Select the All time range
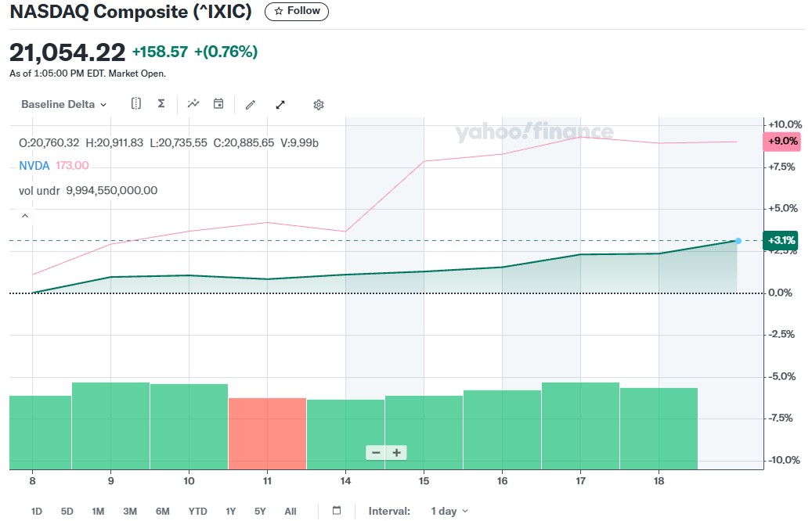The height and width of the screenshot is (521, 812). pyautogui.click(x=291, y=511)
